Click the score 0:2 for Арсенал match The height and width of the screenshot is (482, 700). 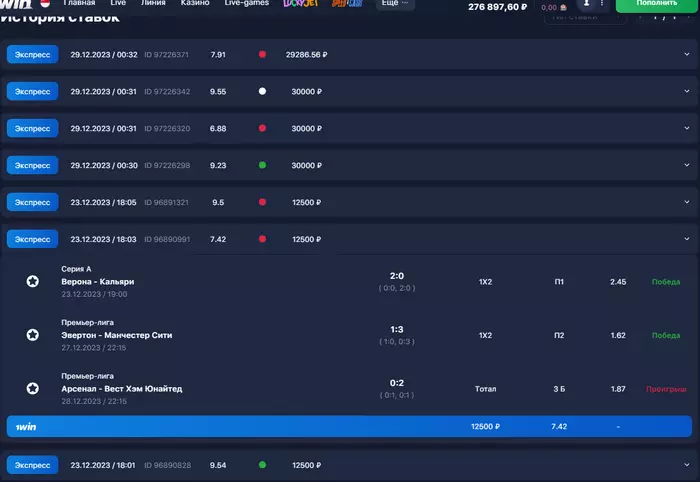point(397,383)
